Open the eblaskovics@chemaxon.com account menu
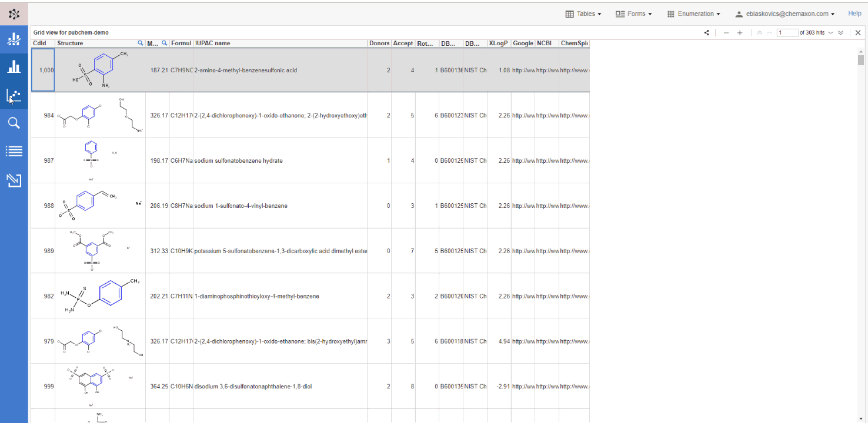The width and height of the screenshot is (868, 423). coord(784,14)
